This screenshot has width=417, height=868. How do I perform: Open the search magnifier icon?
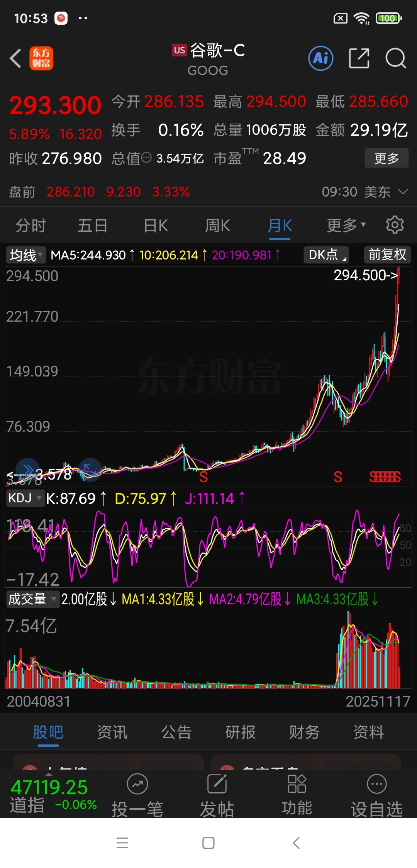[396, 58]
